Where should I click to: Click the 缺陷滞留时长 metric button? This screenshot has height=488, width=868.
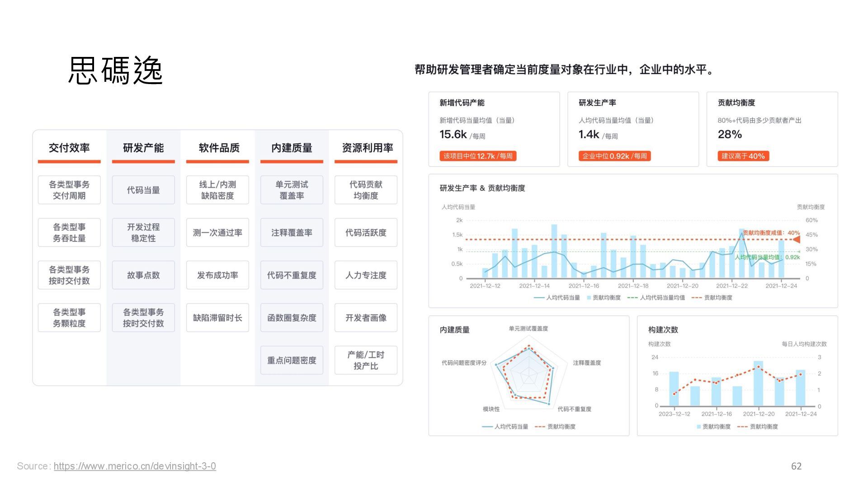[x=217, y=318]
